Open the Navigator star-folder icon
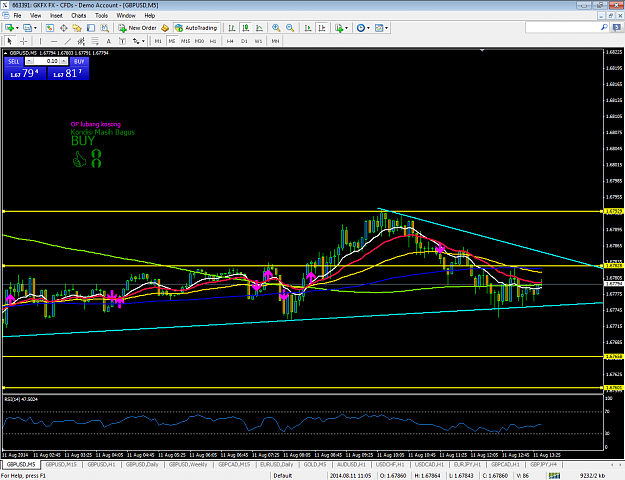 pyautogui.click(x=77, y=28)
